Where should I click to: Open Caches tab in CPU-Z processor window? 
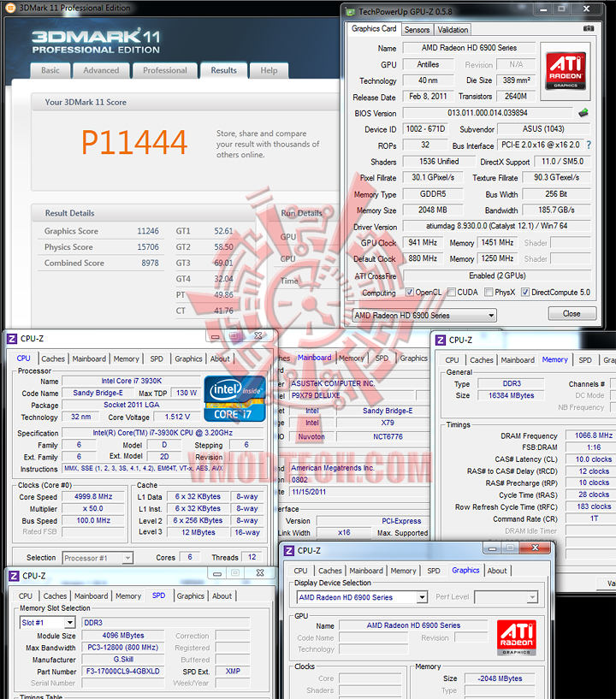[53, 358]
